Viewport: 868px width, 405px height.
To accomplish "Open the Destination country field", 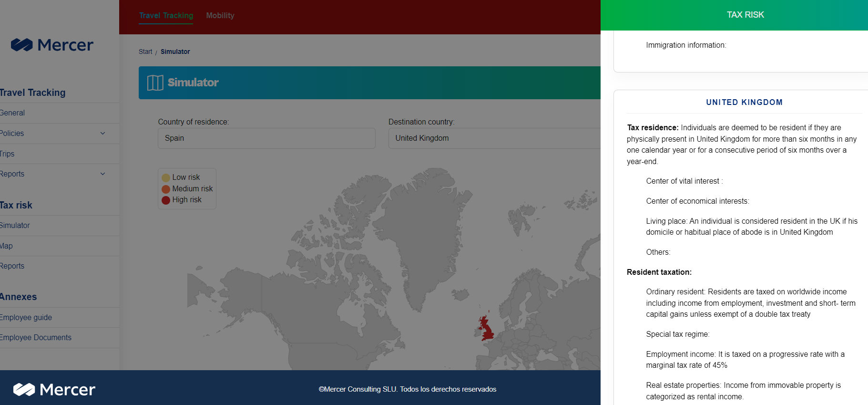I will point(494,138).
